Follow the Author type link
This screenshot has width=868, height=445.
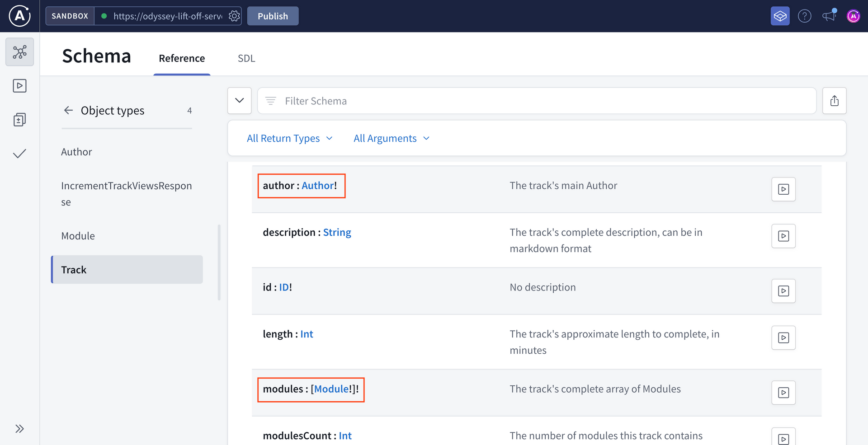point(317,186)
